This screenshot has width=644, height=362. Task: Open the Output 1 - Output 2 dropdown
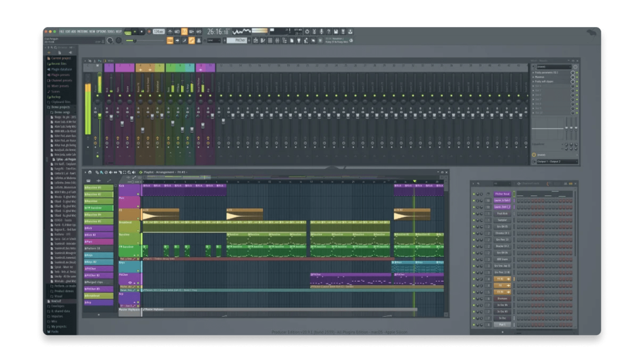(556, 162)
